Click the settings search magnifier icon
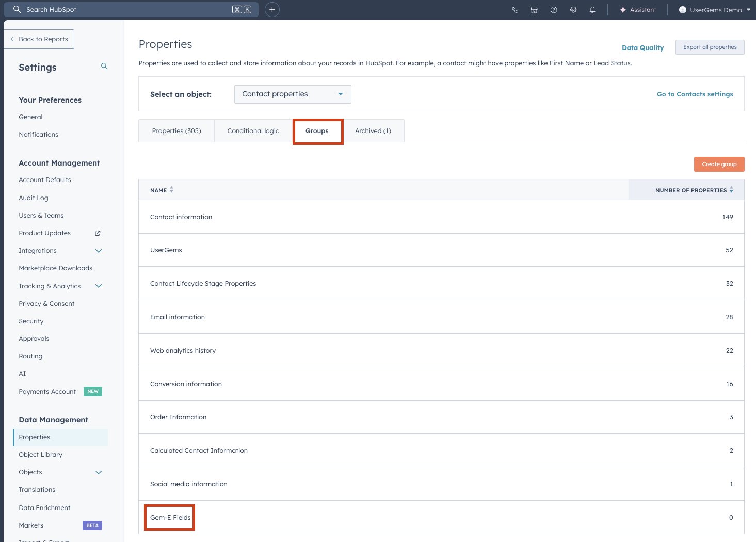 [x=104, y=67]
